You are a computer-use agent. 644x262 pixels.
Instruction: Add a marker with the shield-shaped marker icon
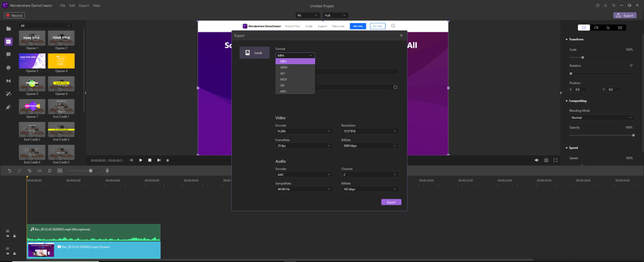(50, 170)
